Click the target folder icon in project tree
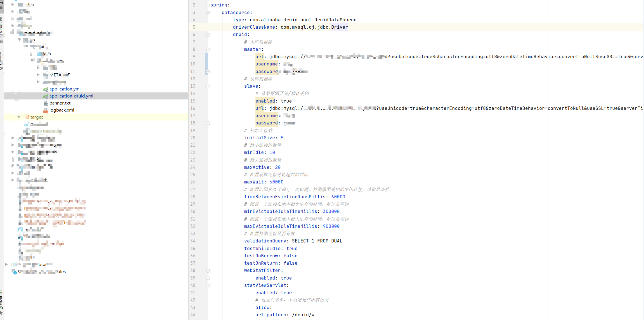 pos(27,117)
